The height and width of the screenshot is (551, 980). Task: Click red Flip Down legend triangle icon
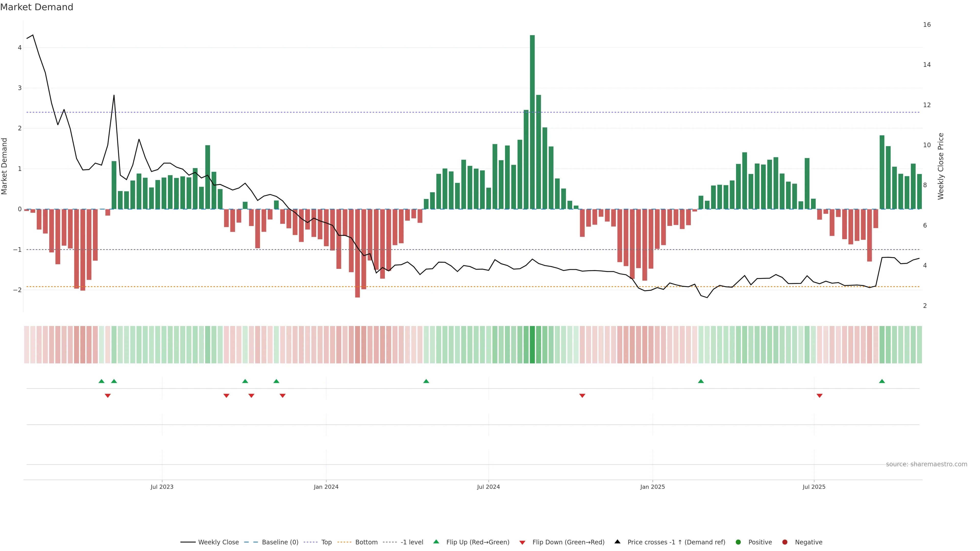pyautogui.click(x=522, y=543)
